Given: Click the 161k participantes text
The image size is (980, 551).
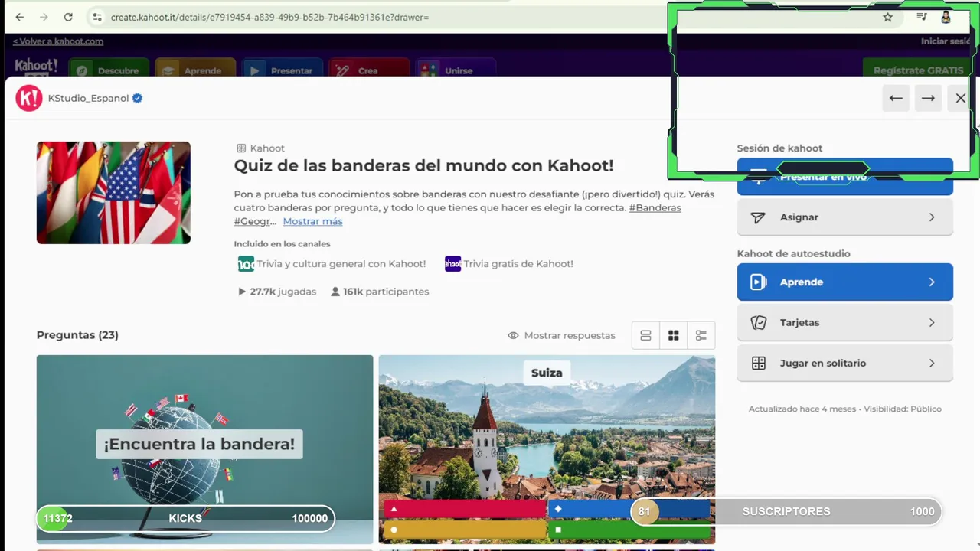Looking at the screenshot, I should click(x=386, y=292).
